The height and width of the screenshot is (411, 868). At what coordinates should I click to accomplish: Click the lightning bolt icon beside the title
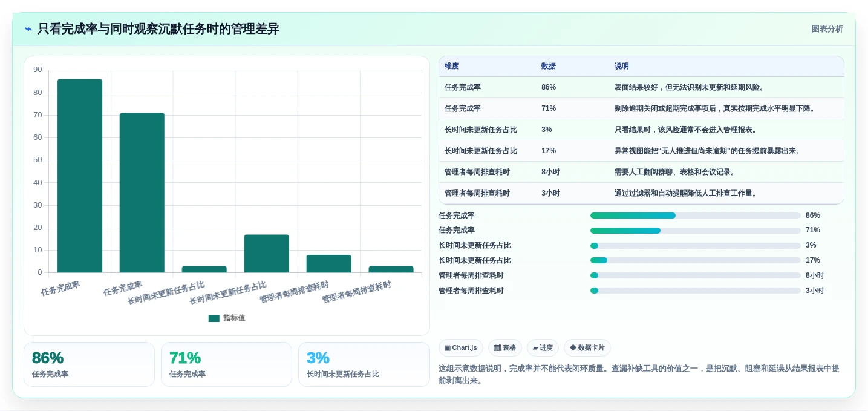[x=28, y=29]
